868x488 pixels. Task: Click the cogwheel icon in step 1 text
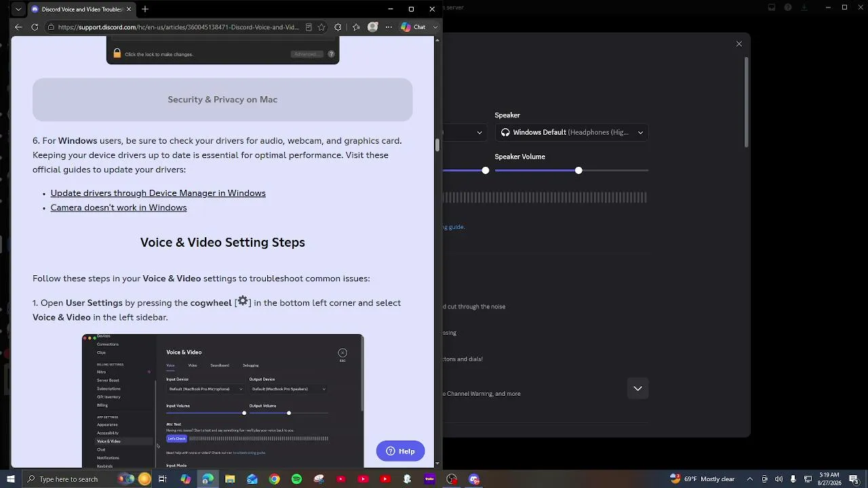243,301
